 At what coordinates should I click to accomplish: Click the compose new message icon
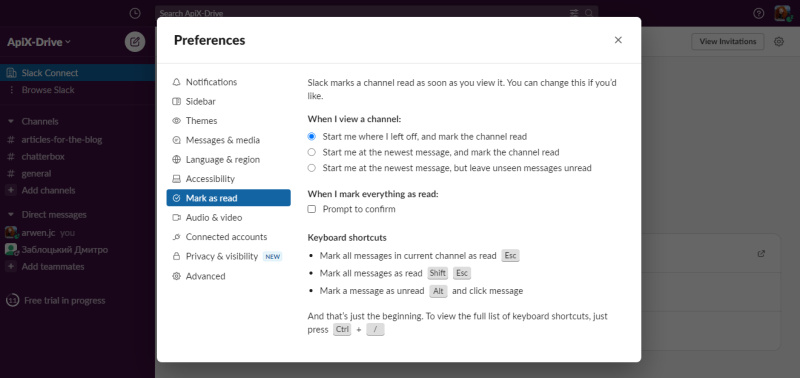(x=135, y=42)
